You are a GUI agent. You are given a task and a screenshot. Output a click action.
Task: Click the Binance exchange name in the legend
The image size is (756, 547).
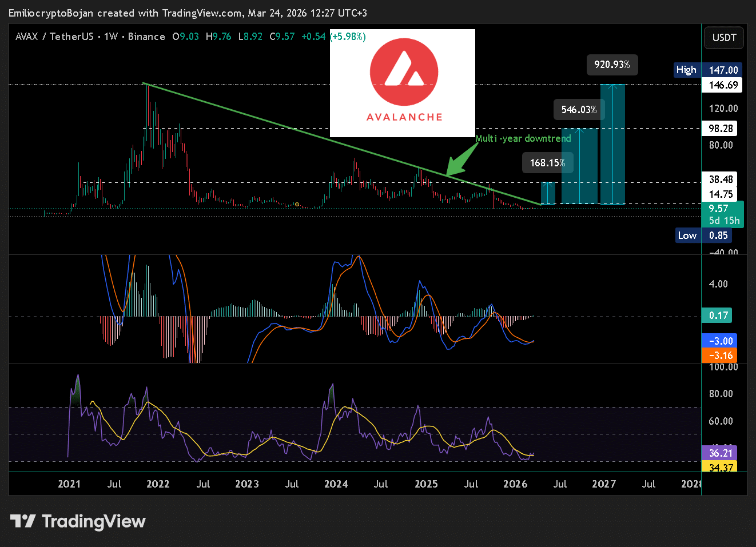point(146,37)
